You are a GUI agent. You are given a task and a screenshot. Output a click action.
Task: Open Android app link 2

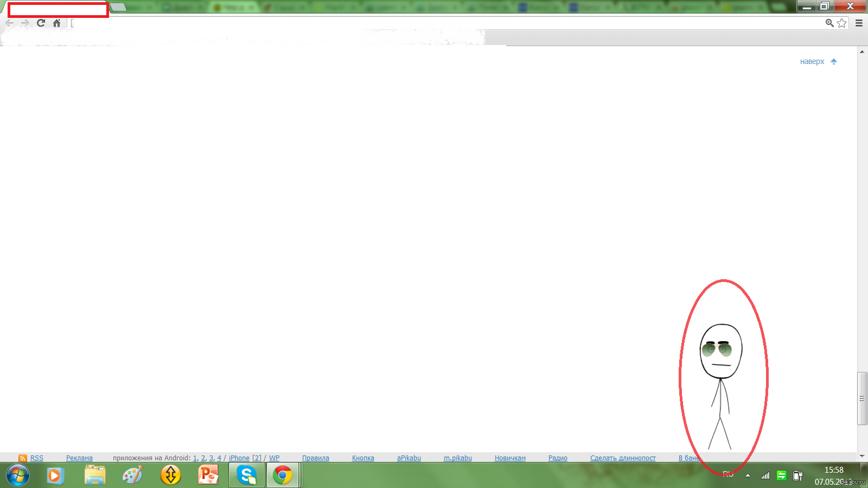[x=203, y=458]
